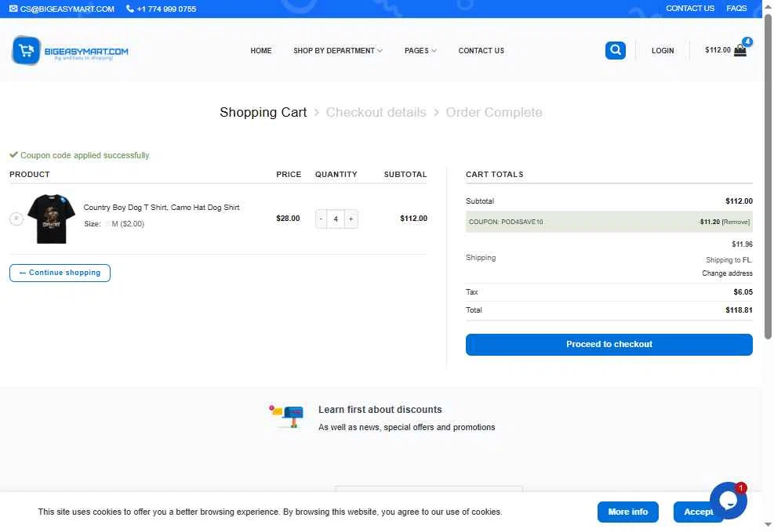The width and height of the screenshot is (774, 532).
Task: Open the shopping bag cart icon
Action: tap(740, 50)
